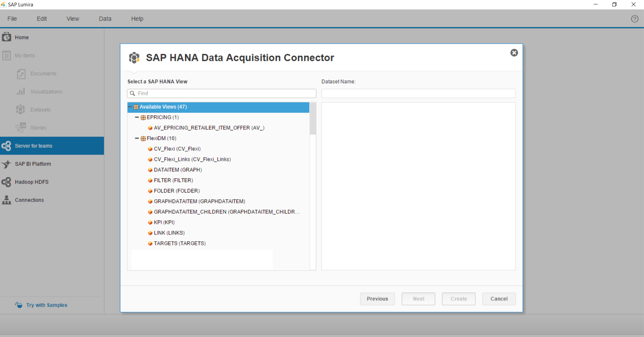The image size is (644, 337).
Task: Click the Try with Samples icon
Action: pyautogui.click(x=18, y=305)
